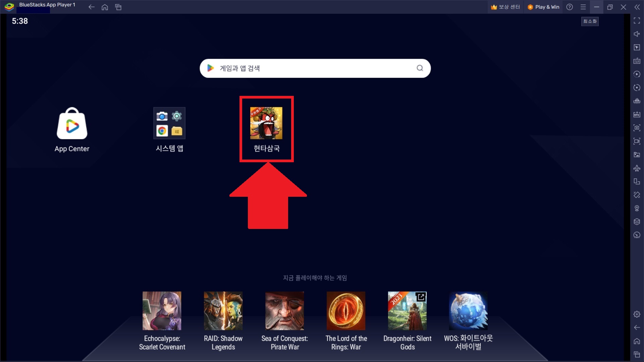Open the set location sidebar icon
The height and width of the screenshot is (362, 644).
pyautogui.click(x=637, y=208)
